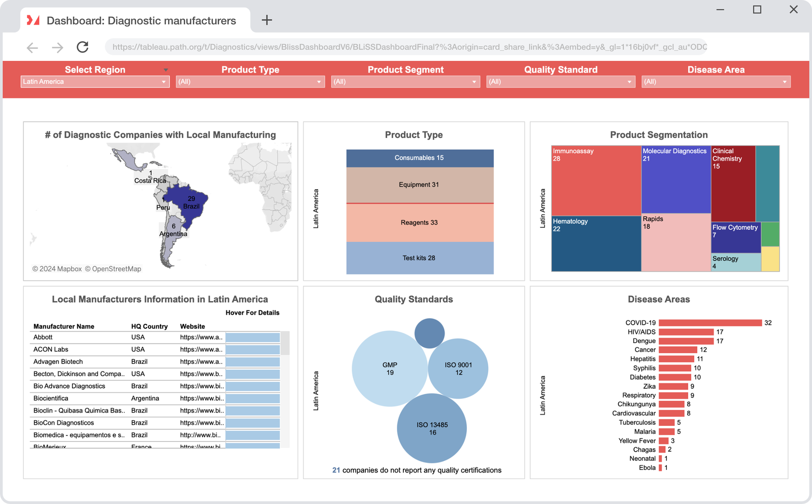Open the Quality Standard filter dropdown

(x=630, y=81)
